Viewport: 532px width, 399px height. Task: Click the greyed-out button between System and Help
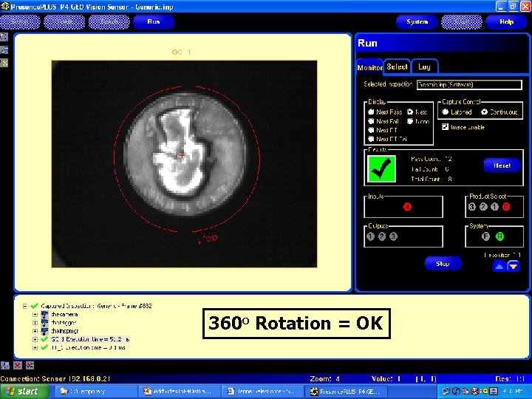[461, 21]
